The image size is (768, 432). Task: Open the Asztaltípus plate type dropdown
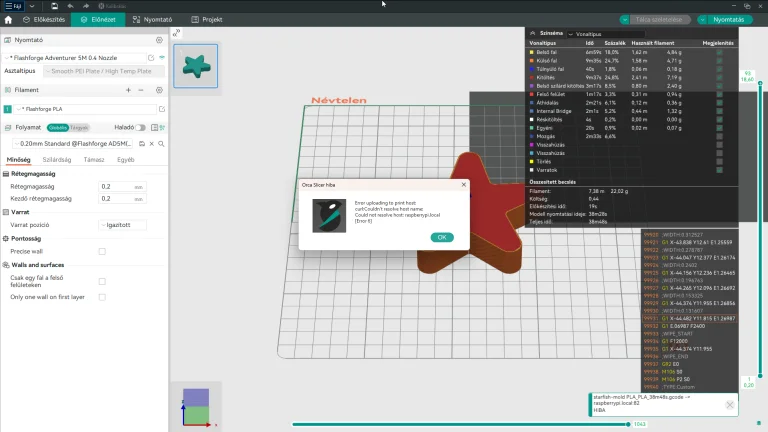pyautogui.click(x=104, y=71)
